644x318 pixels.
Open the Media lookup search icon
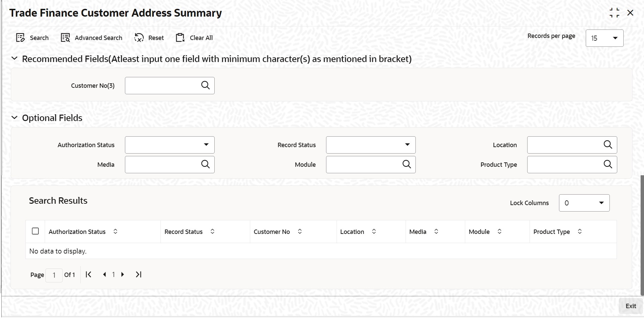pos(206,164)
